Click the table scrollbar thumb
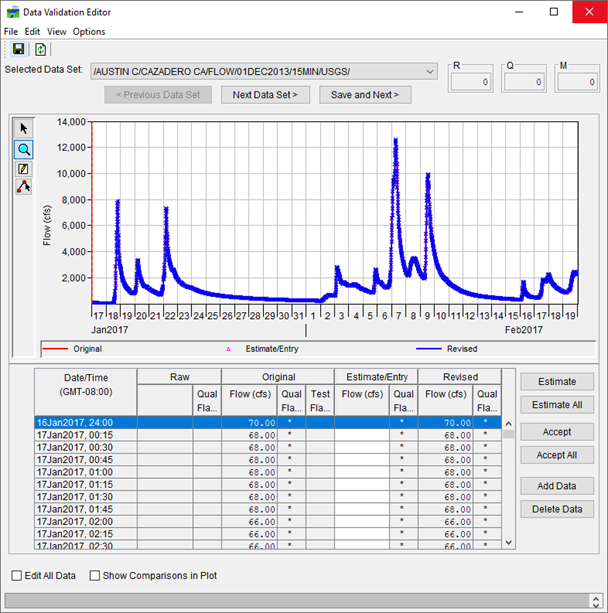608x613 pixels. 508,434
